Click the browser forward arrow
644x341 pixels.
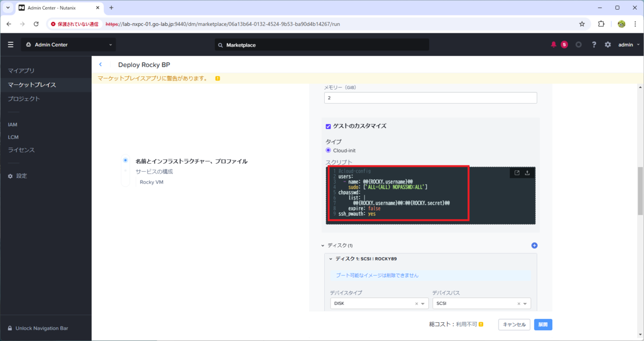pos(22,24)
